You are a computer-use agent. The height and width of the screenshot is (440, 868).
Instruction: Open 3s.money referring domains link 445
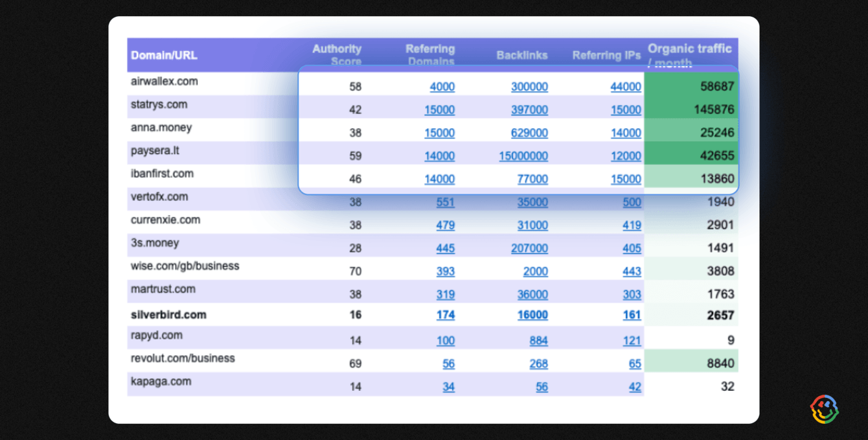446,248
